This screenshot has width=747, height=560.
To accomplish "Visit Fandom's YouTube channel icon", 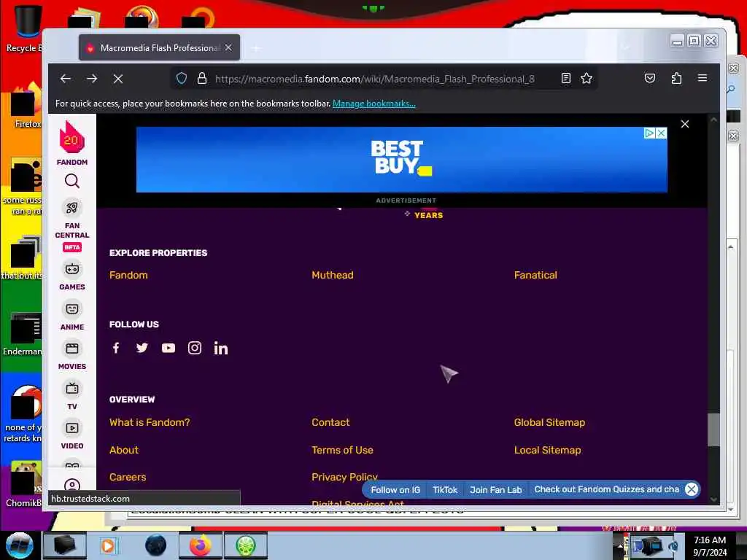I will pos(169,348).
